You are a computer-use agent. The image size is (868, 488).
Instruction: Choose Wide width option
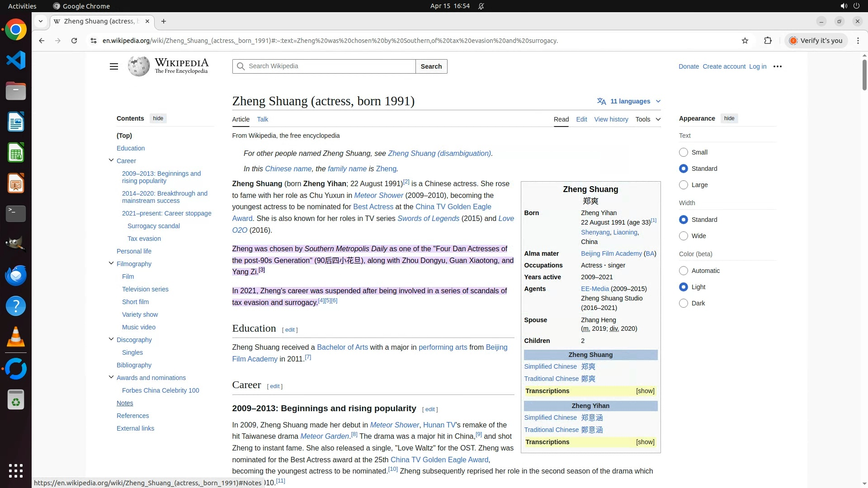coord(684,236)
